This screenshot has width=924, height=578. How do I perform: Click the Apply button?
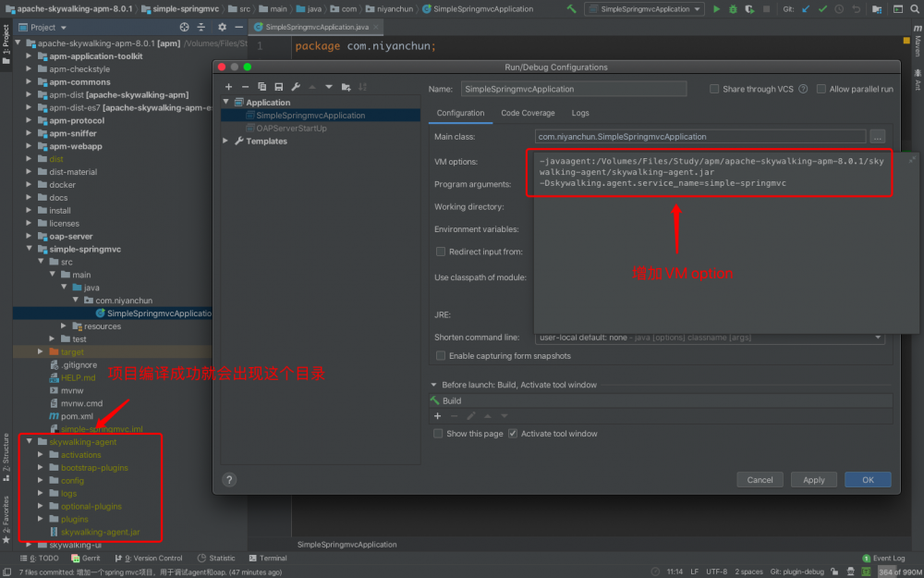(813, 480)
